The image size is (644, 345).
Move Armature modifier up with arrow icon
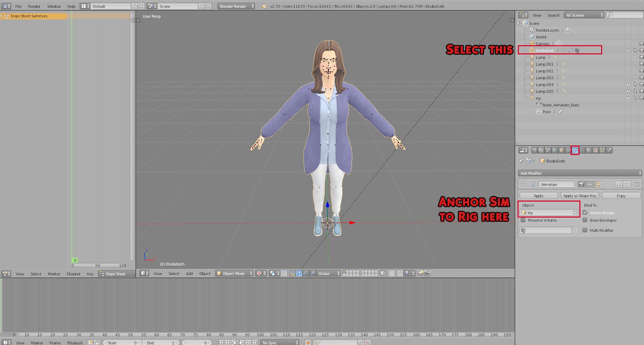[x=619, y=184]
